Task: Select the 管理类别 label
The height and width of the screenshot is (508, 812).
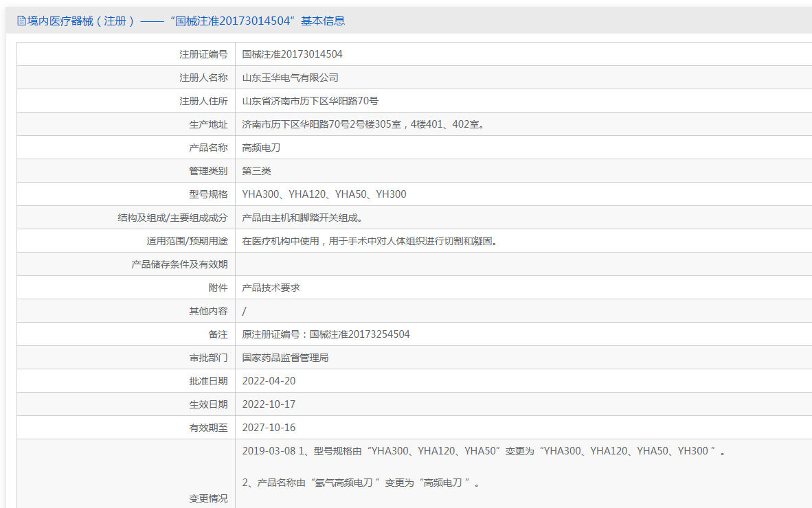Action: point(208,171)
